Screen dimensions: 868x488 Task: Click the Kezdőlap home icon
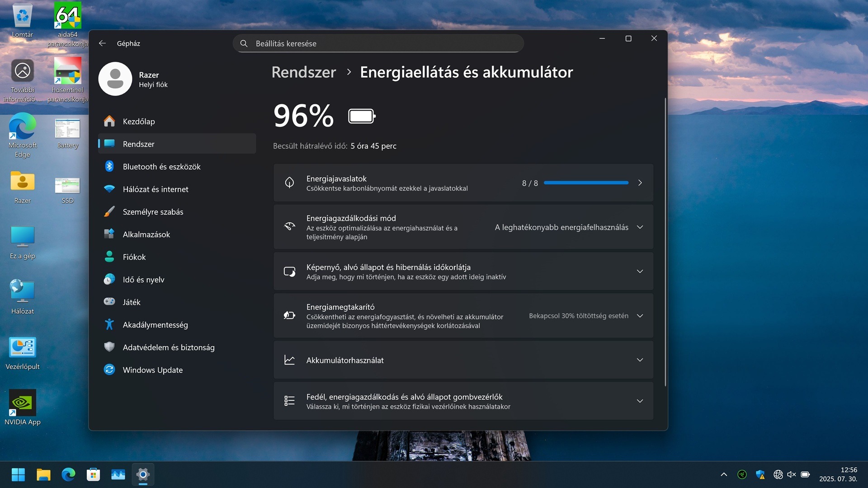[109, 121]
